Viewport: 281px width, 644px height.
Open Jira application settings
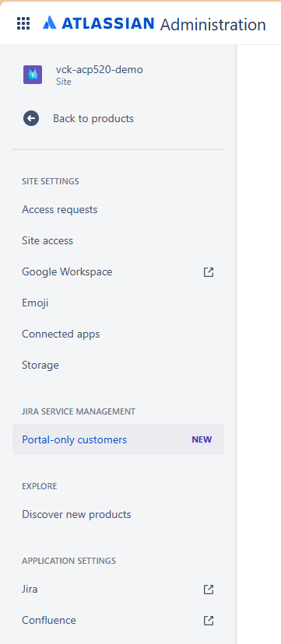pyautogui.click(x=118, y=590)
